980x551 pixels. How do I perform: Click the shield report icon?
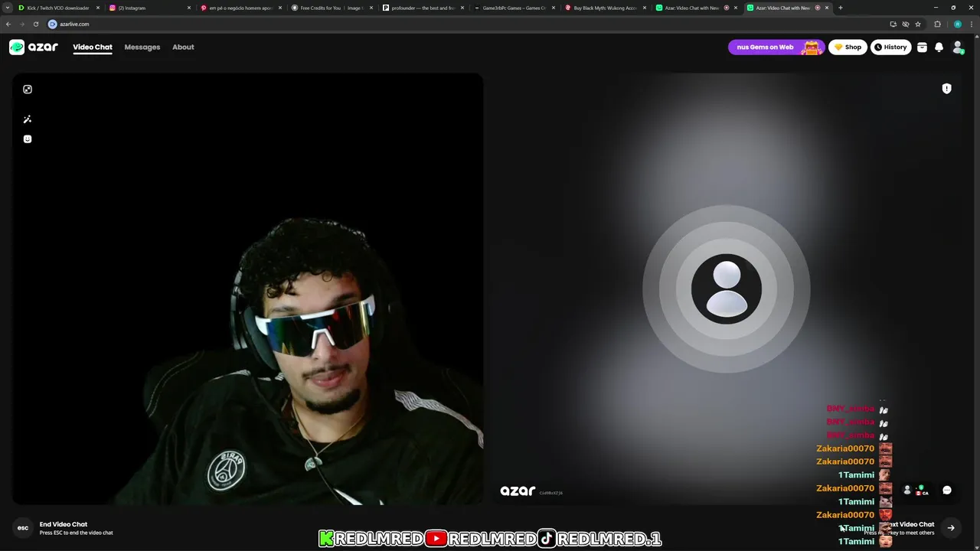click(946, 89)
